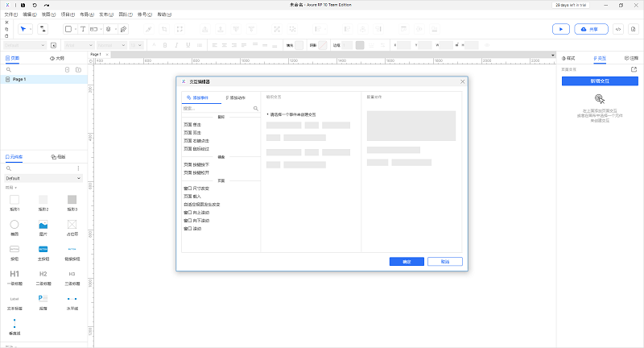
Task: Collapse the Common widgets category
Action: coord(10,188)
